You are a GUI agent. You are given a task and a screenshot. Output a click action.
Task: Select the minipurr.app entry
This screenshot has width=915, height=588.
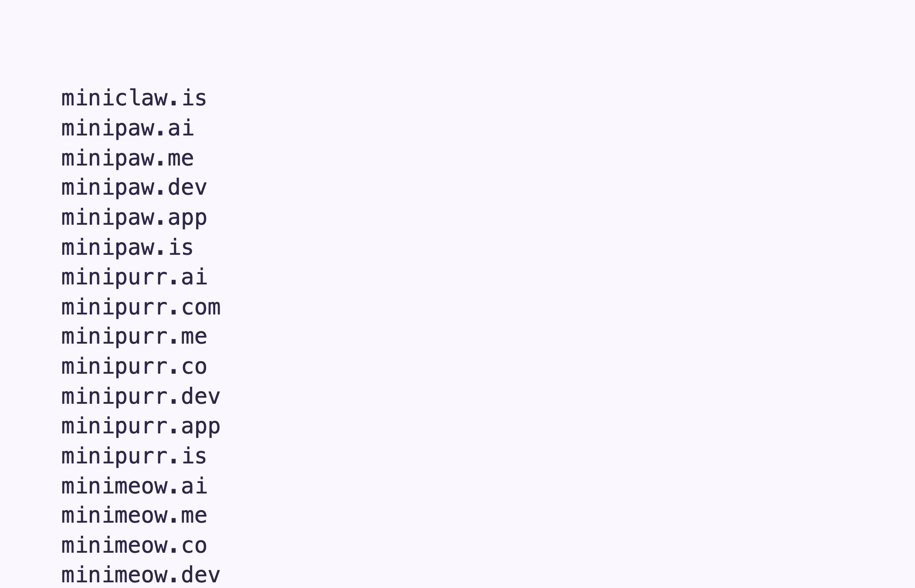(x=141, y=426)
